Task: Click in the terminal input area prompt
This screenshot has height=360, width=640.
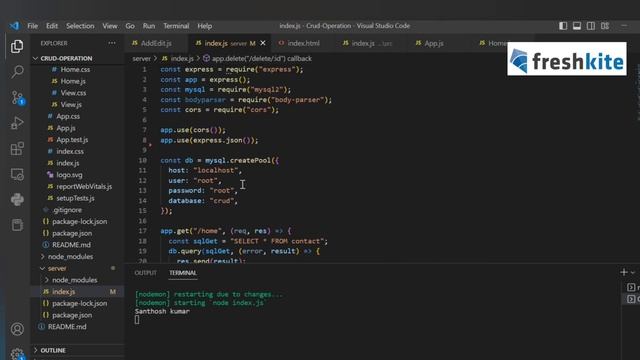Action: click(x=137, y=320)
